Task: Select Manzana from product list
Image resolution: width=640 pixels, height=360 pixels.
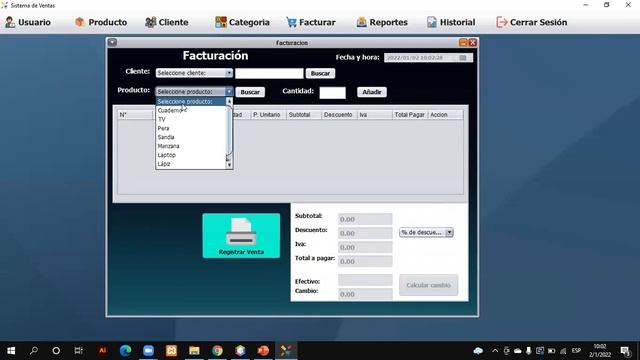Action: coord(191,146)
